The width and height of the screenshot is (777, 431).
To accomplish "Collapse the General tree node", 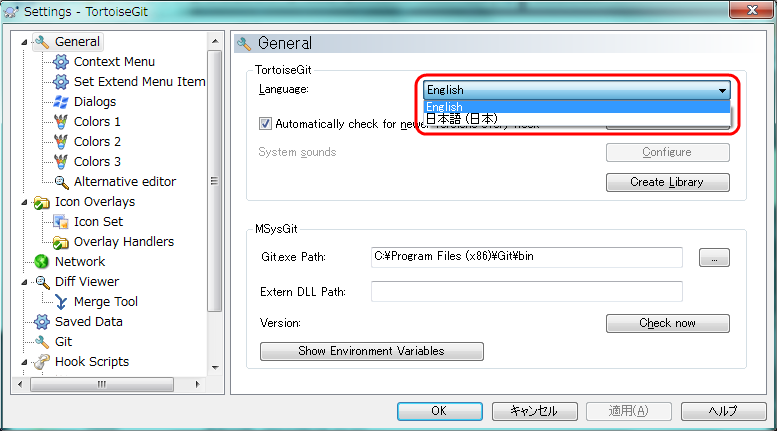I will 24,43.
